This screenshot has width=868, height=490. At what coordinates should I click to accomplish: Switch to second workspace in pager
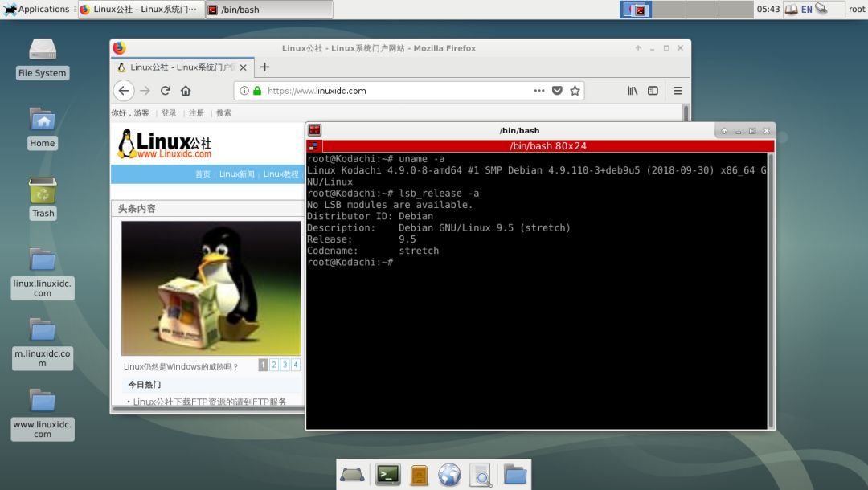pos(669,10)
